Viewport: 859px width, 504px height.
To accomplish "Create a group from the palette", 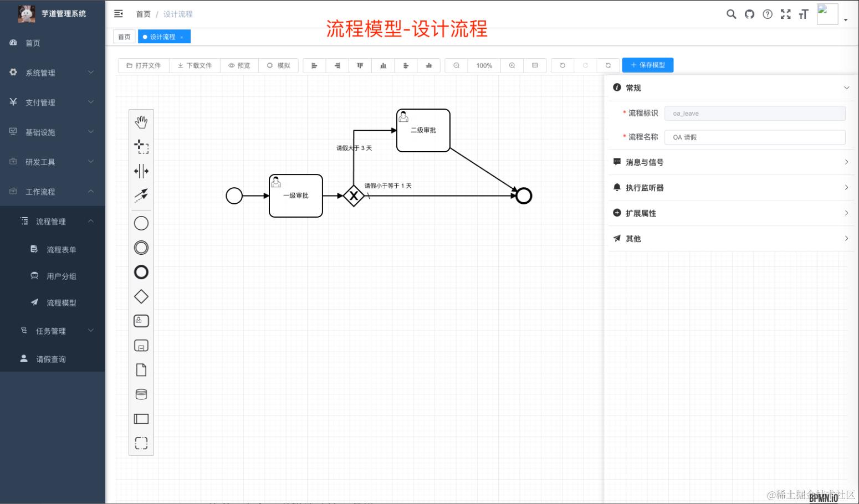I will [x=141, y=443].
